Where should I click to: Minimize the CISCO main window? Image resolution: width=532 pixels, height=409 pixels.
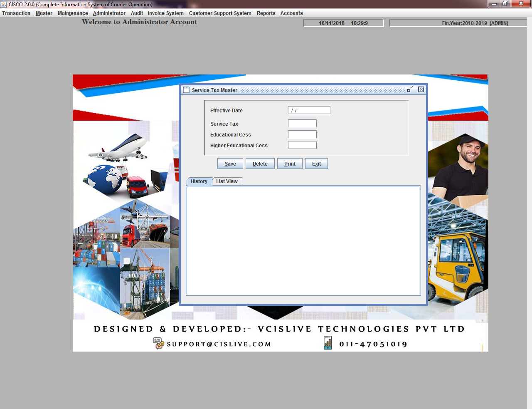coord(494,4)
